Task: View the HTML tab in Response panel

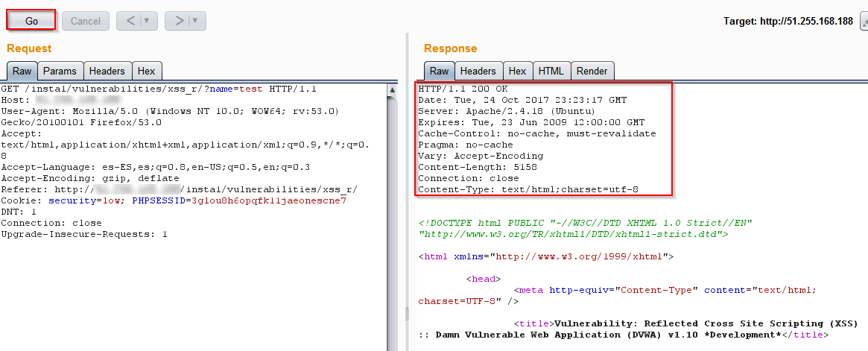Action: point(551,71)
